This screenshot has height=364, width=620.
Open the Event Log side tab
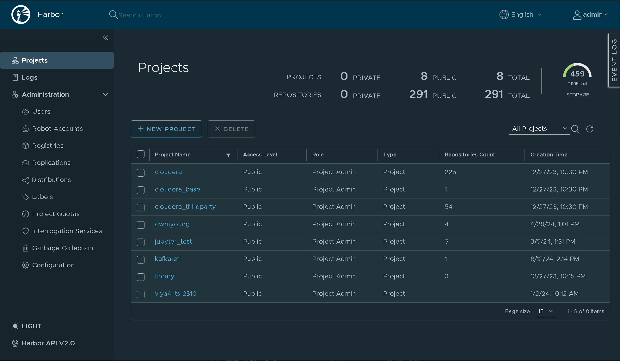[614, 60]
